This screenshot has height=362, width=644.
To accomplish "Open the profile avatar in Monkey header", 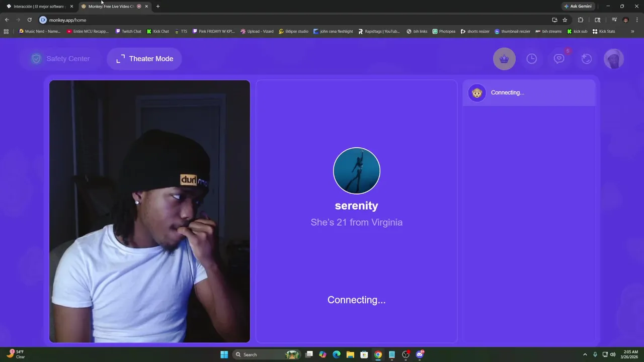I will [x=613, y=59].
